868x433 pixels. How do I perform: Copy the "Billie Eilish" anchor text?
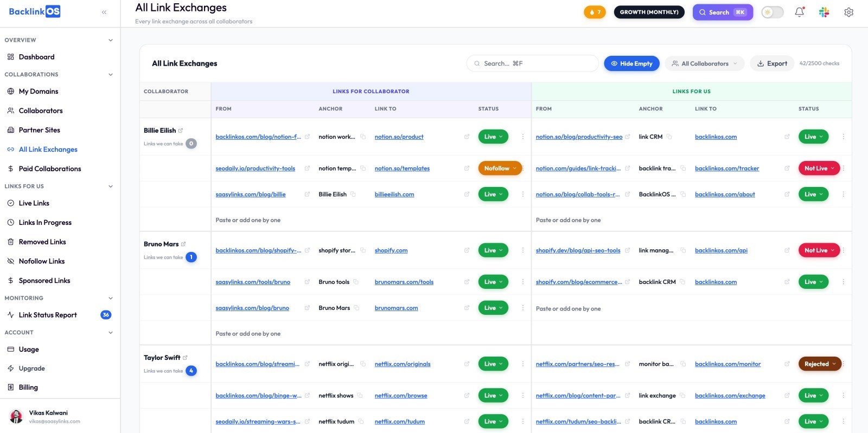353,194
